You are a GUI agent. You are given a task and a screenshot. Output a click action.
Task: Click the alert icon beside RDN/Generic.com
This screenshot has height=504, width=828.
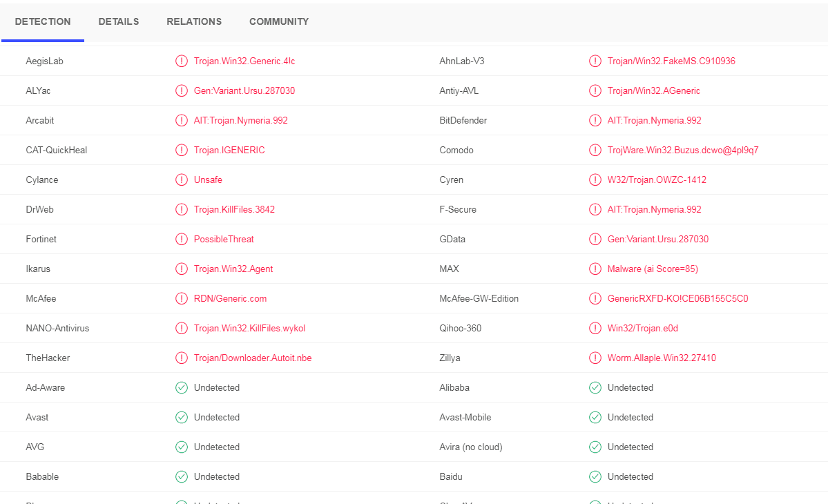182,298
